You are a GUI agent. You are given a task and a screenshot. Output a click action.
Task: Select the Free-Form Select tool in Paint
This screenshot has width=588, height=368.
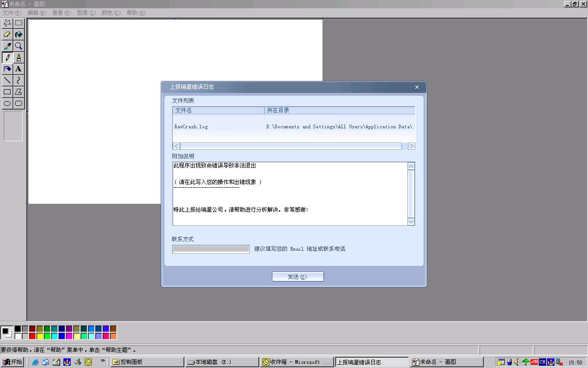7,23
